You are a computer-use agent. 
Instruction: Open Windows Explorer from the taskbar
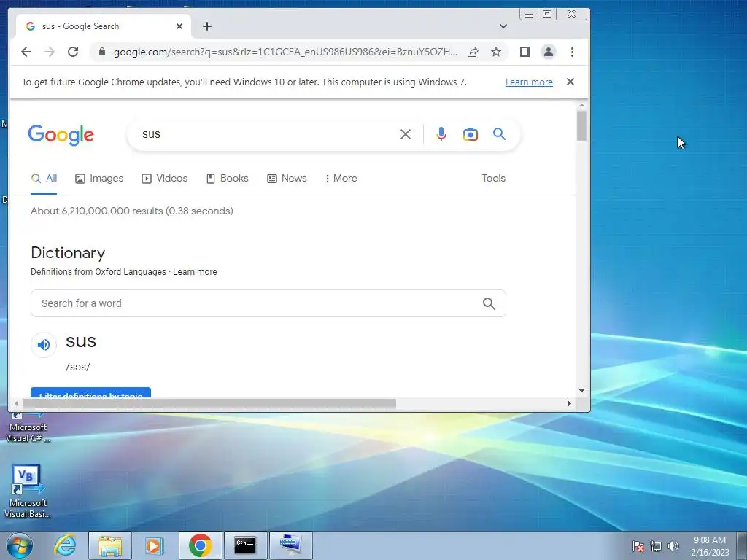point(110,545)
